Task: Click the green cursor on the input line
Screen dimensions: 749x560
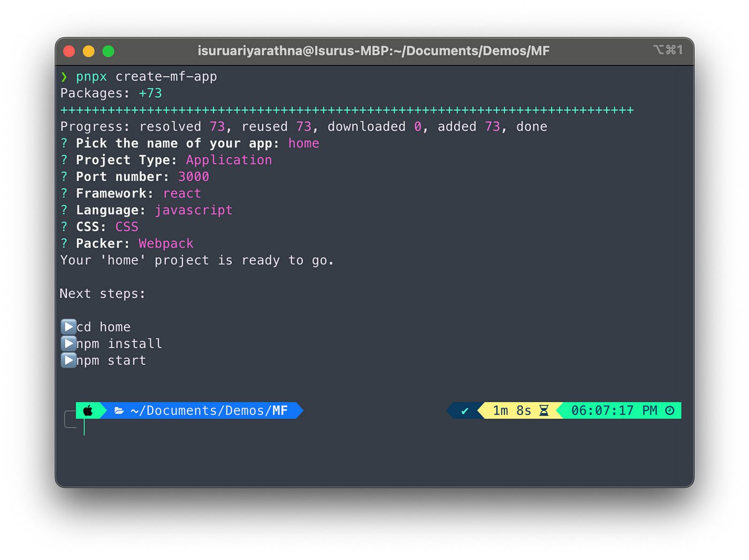Action: [84, 427]
